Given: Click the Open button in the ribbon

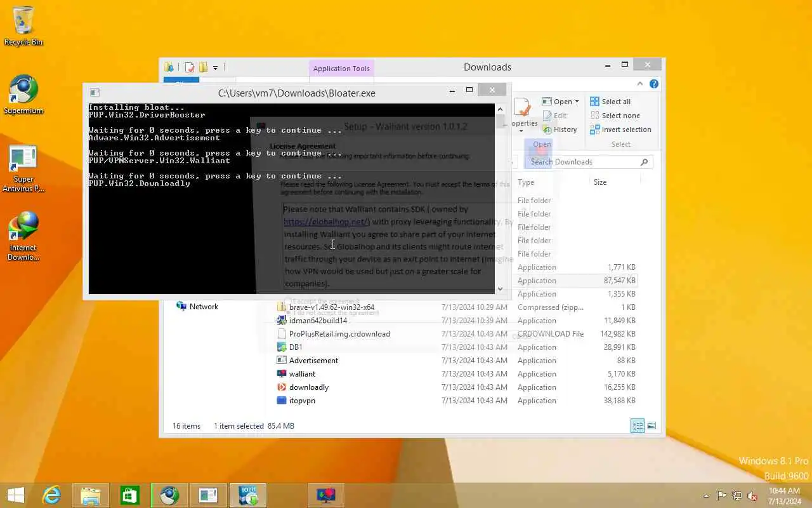Looking at the screenshot, I should click(x=556, y=102).
